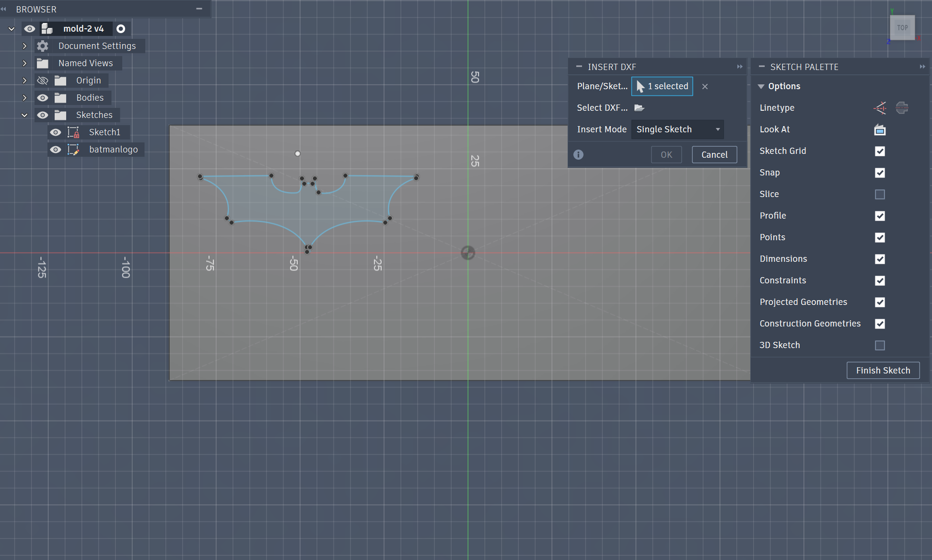The width and height of the screenshot is (932, 560).
Task: Dock the Insert DXF dialog via double-arrow icon
Action: coord(740,67)
